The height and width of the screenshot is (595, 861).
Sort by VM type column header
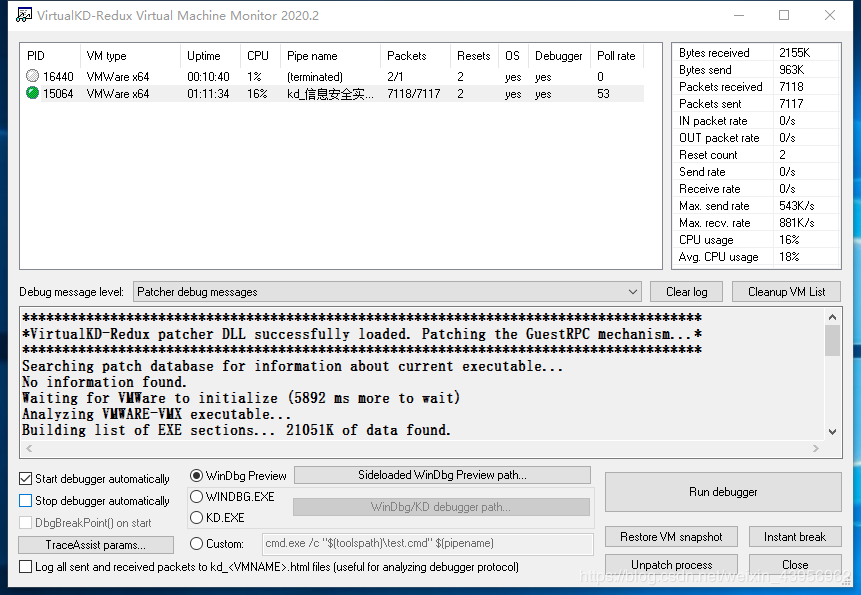130,56
